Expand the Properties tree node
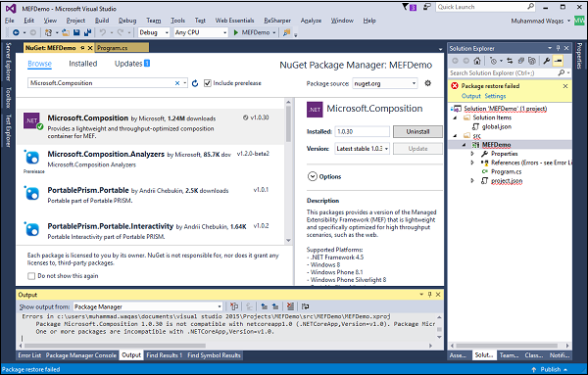The height and width of the screenshot is (375, 588). click(472, 154)
